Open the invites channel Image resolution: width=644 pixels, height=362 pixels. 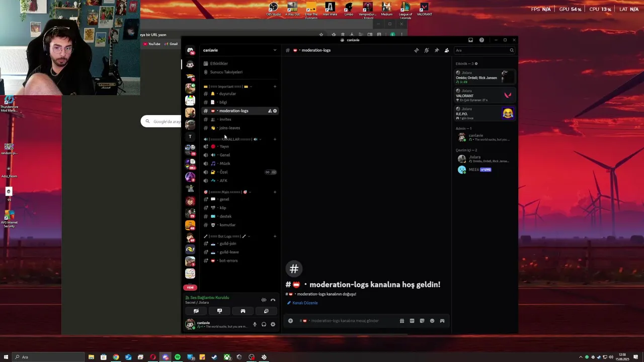click(240, 119)
